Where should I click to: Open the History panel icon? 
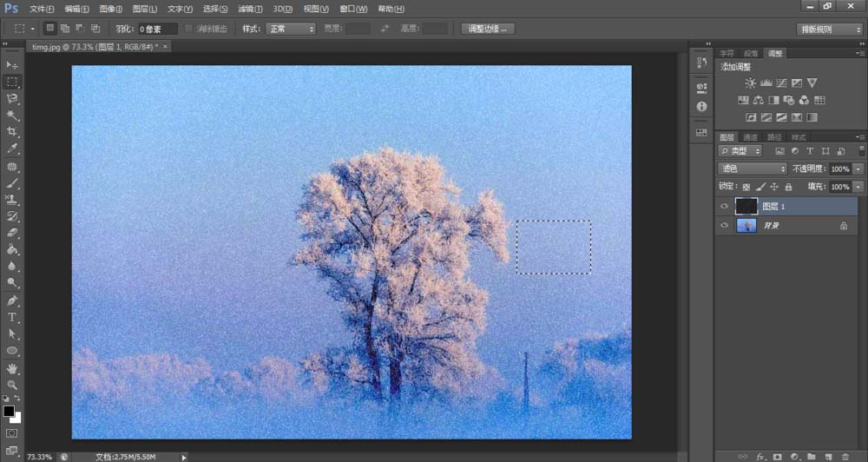pos(701,63)
